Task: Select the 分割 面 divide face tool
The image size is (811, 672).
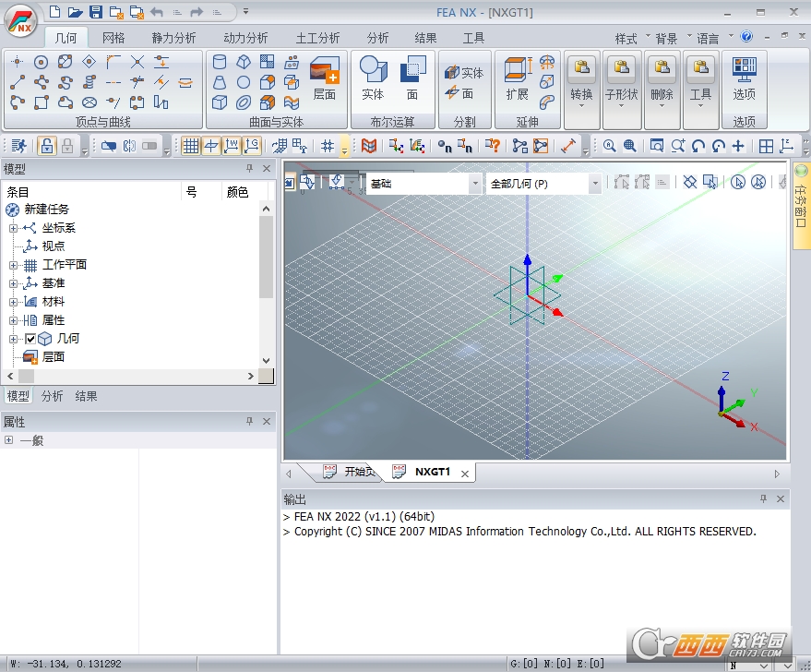Action: (459, 93)
